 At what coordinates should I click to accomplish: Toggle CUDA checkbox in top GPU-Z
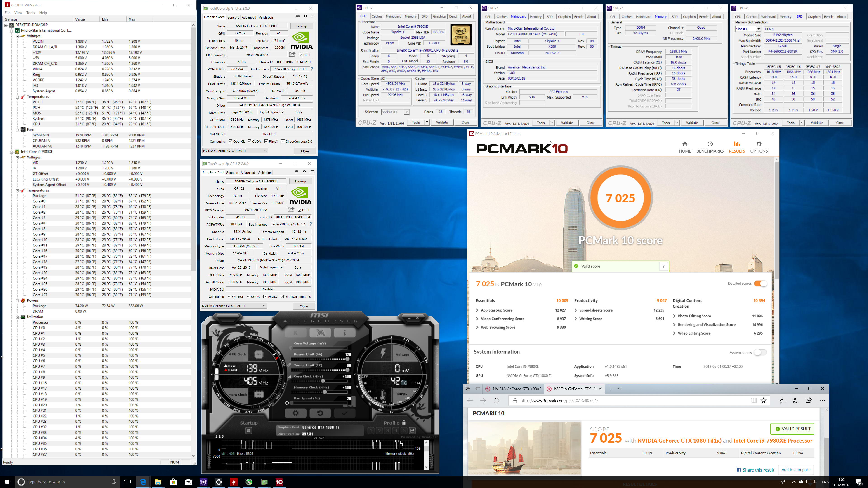click(x=250, y=141)
